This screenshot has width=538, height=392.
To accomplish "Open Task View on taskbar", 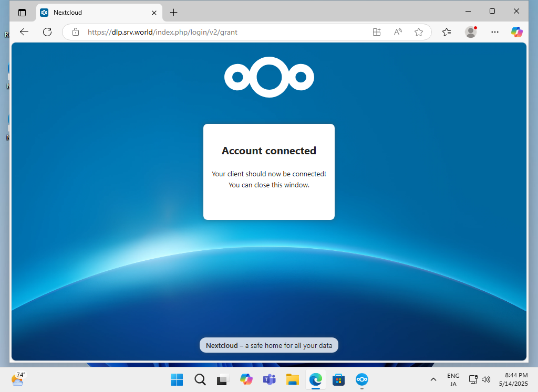I will tap(223, 379).
